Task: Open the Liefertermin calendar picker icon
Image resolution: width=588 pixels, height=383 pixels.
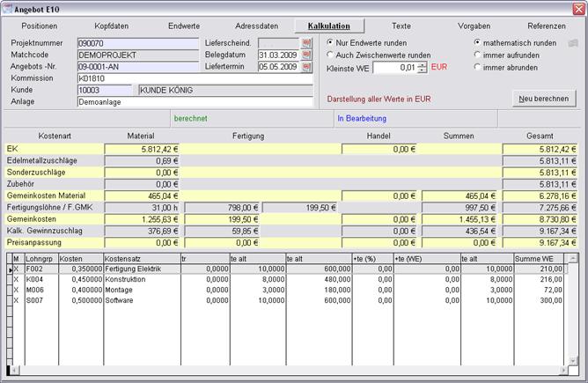Action: 306,66
